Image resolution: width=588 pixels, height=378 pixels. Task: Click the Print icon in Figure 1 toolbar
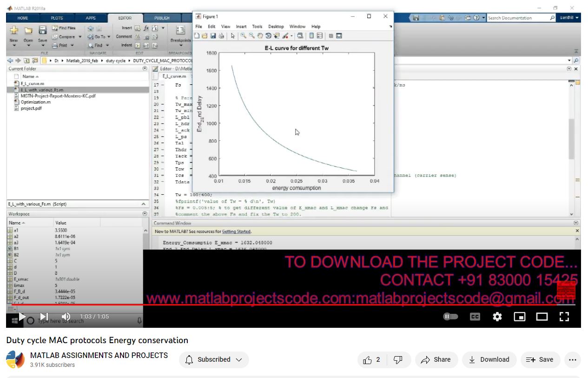(x=221, y=36)
